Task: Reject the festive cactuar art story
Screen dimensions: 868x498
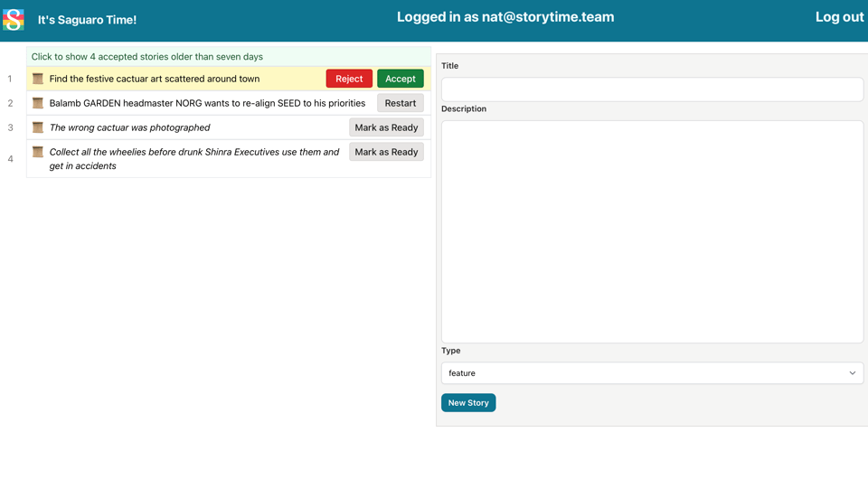Action: [349, 79]
